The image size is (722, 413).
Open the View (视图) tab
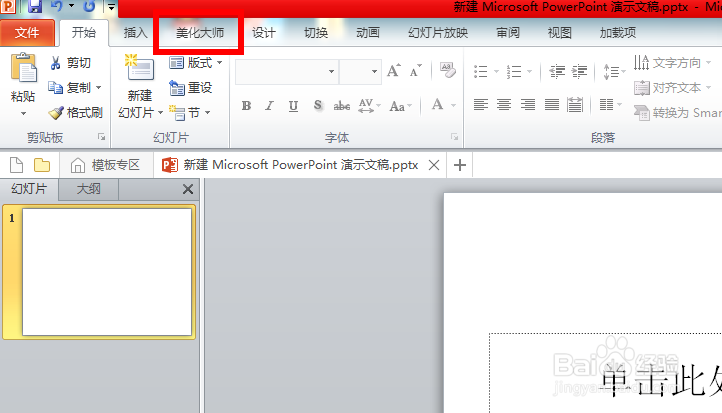pos(559,33)
